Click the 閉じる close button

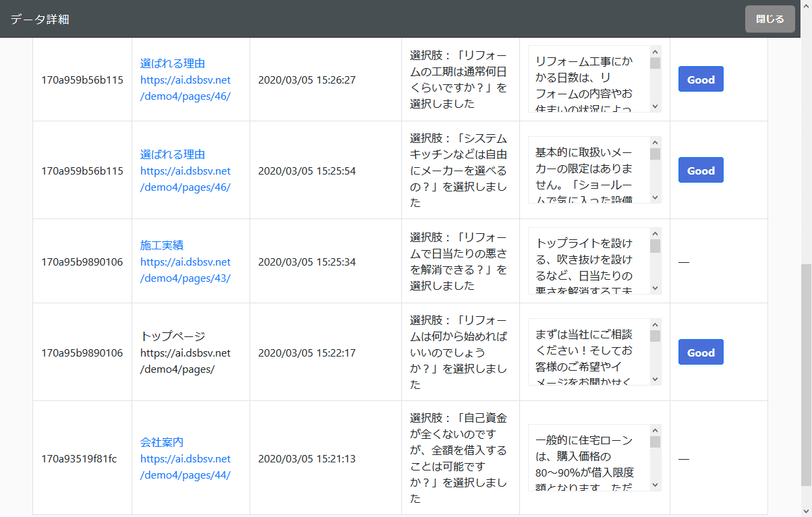(770, 19)
